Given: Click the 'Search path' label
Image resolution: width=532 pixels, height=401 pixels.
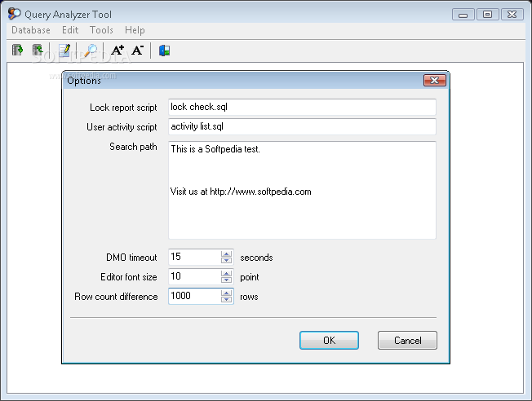Looking at the screenshot, I should [133, 147].
